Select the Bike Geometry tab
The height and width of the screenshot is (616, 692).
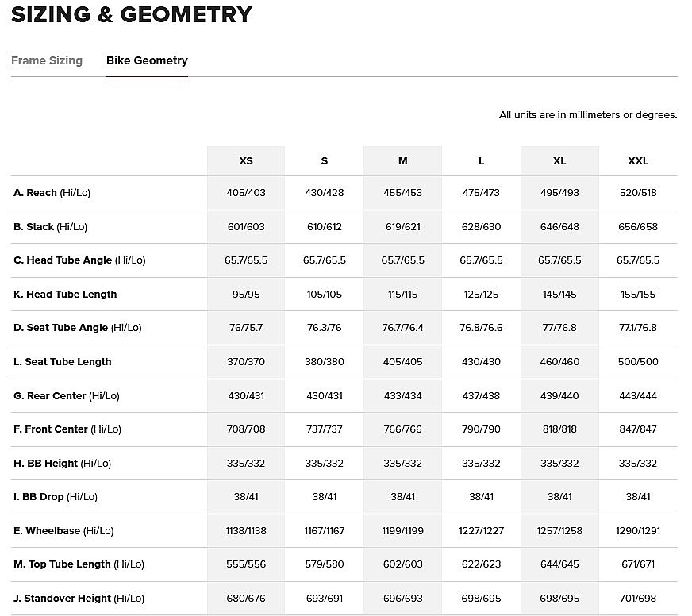tap(147, 60)
